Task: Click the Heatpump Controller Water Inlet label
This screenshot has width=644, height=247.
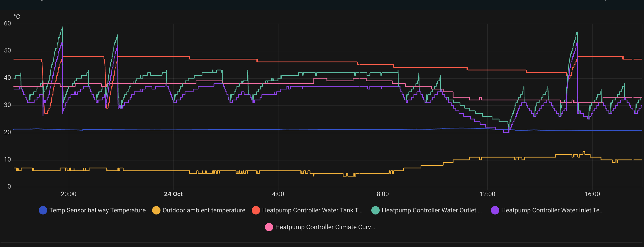Action: (x=552, y=210)
